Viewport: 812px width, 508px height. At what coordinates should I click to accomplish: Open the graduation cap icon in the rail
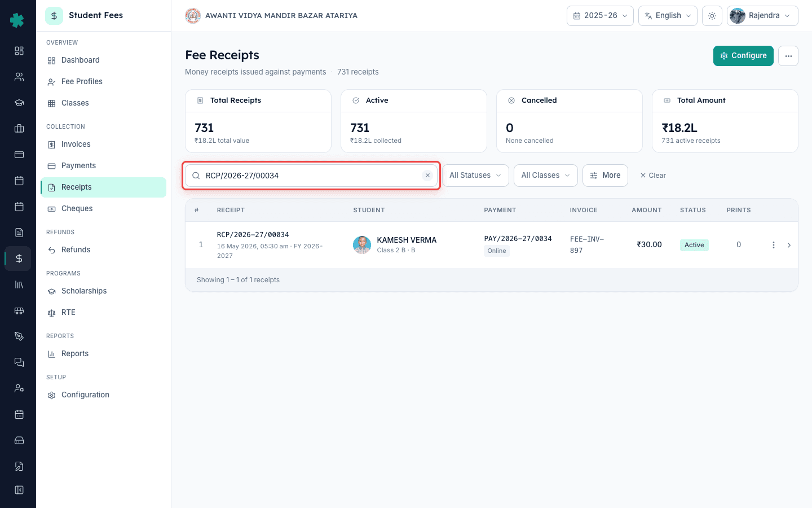pyautogui.click(x=19, y=103)
